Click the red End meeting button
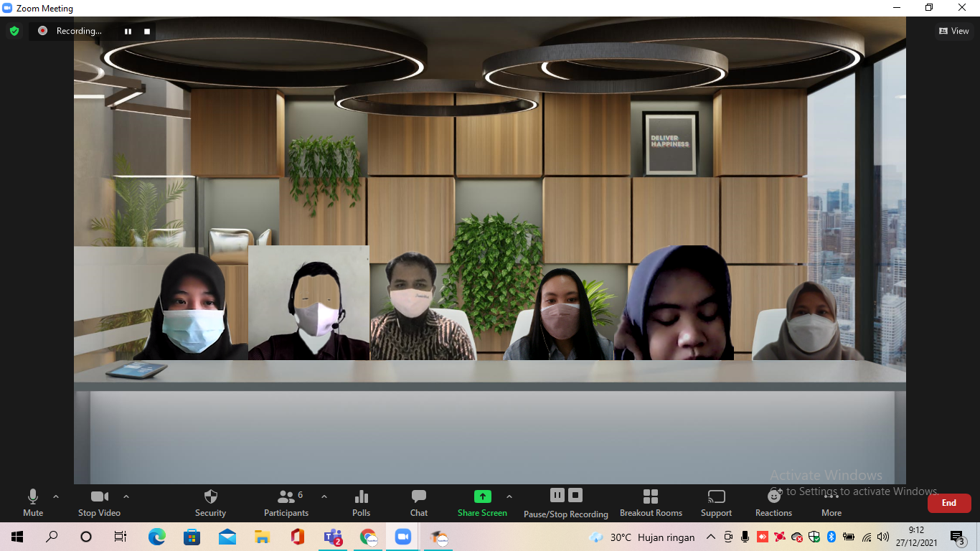This screenshot has width=980, height=551. (x=948, y=503)
